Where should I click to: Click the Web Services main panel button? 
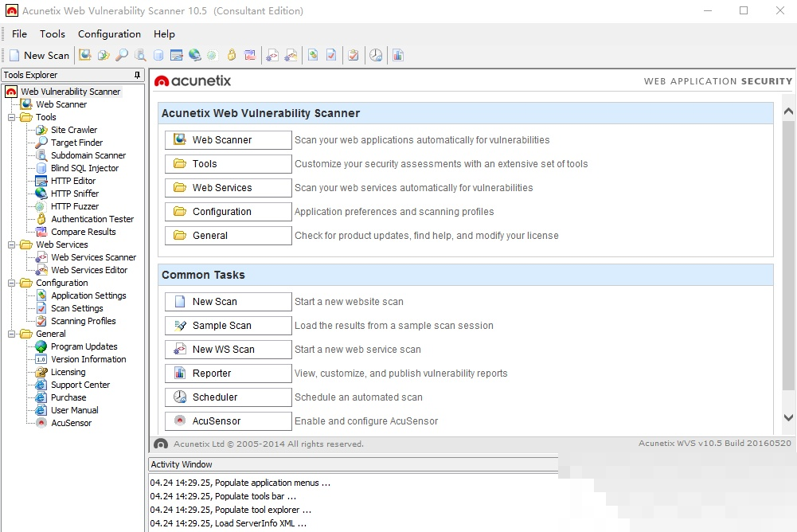[229, 188]
